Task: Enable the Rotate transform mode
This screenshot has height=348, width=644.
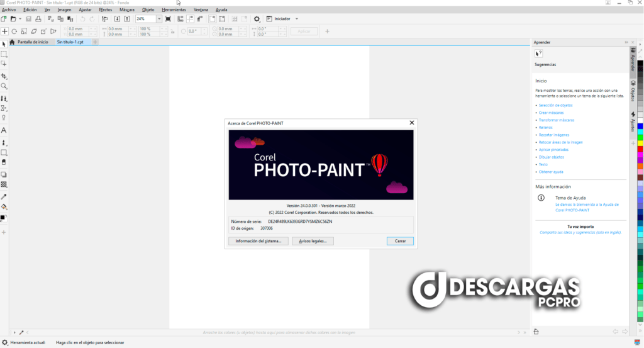Action: coord(14,31)
